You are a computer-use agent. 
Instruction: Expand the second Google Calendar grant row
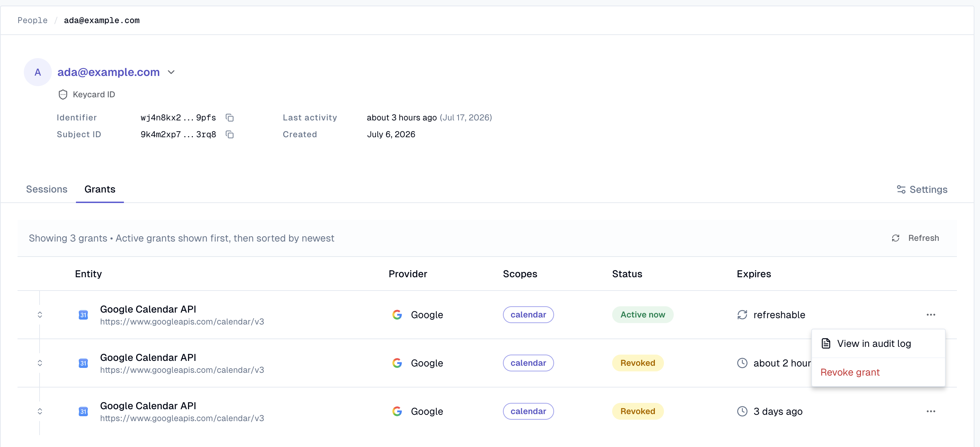40,363
